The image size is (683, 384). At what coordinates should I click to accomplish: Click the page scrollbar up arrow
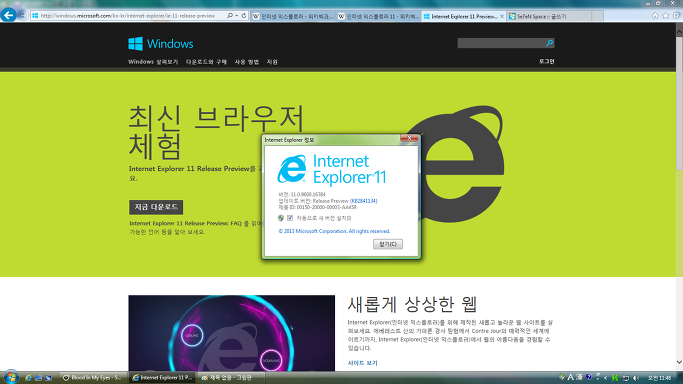tap(679, 32)
